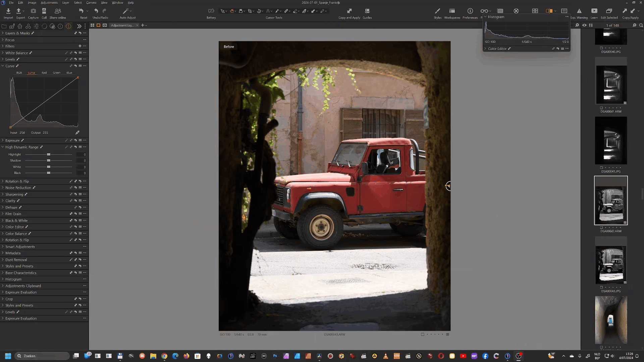644x362 pixels.
Task: Toggle the Exp. Warning icon
Action: pos(579,11)
